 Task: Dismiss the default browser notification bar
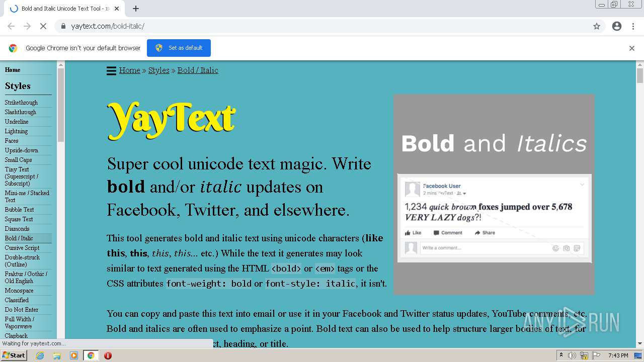point(632,48)
